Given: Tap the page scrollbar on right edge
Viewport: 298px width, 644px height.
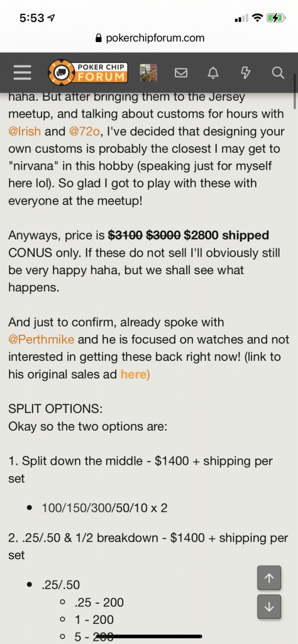Looking at the screenshot, I should click(295, 92).
